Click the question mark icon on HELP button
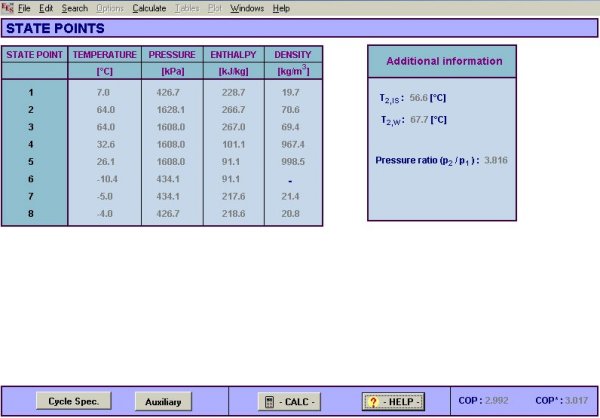 373,402
